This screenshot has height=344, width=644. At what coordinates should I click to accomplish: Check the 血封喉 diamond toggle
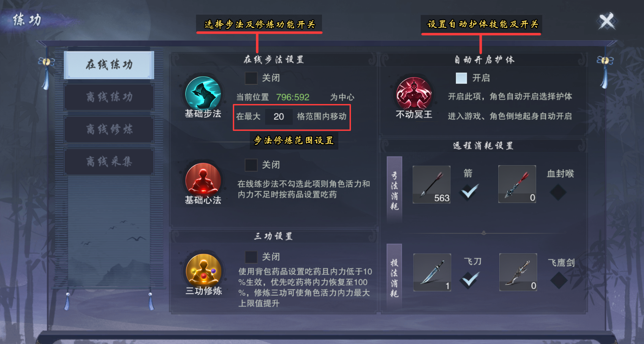click(x=558, y=192)
